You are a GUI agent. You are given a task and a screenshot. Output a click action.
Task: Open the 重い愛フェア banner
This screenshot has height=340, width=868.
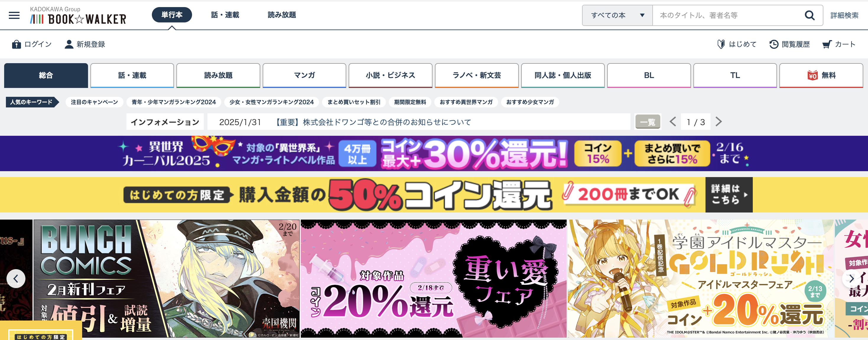(433, 278)
